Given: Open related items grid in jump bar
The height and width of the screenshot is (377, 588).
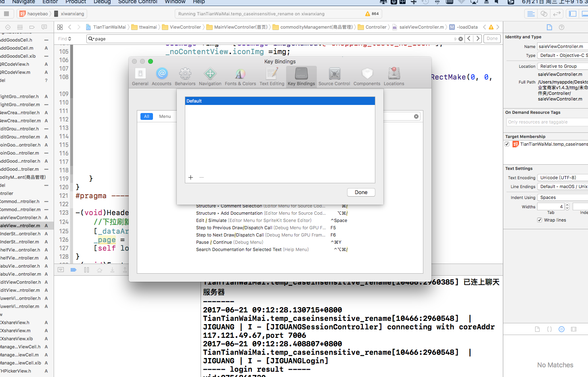Looking at the screenshot, I should point(60,27).
